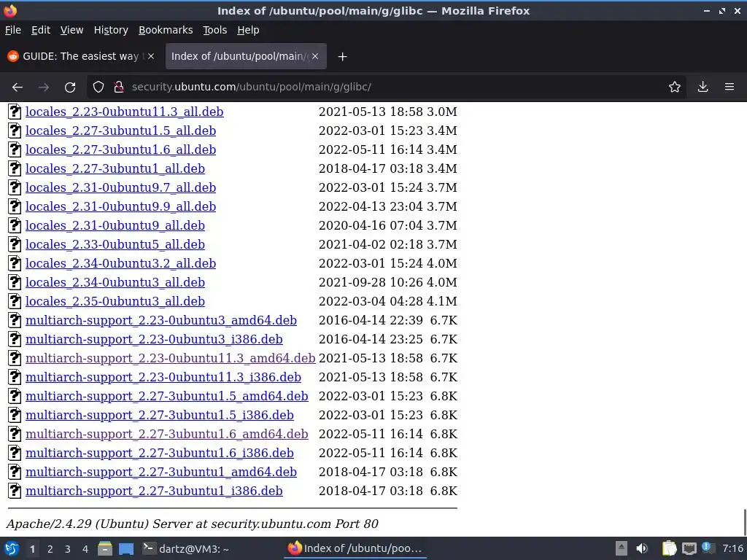Open the Tools menu
The width and height of the screenshot is (747, 560).
tap(215, 30)
